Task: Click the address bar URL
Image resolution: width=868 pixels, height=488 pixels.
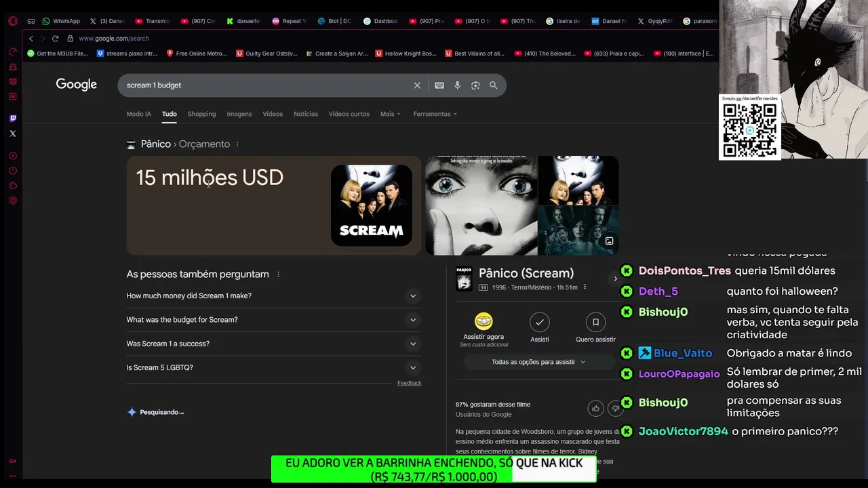Action: [x=114, y=39]
